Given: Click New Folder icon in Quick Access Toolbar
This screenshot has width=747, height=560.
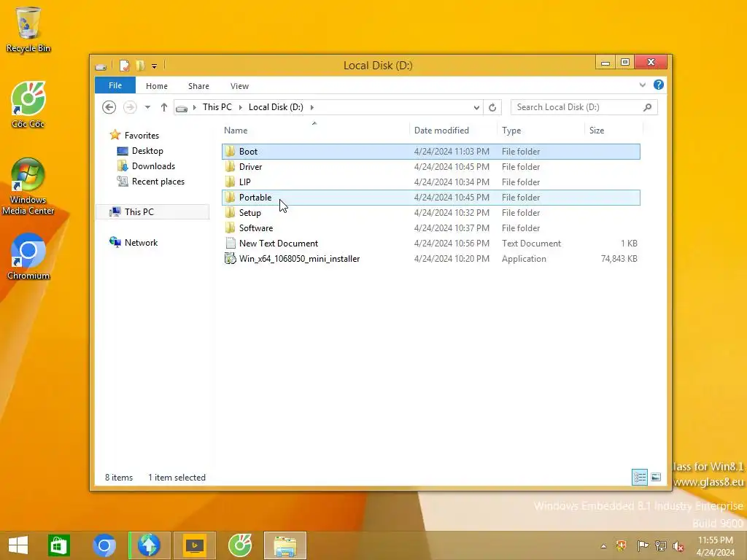Looking at the screenshot, I should click(x=140, y=65).
